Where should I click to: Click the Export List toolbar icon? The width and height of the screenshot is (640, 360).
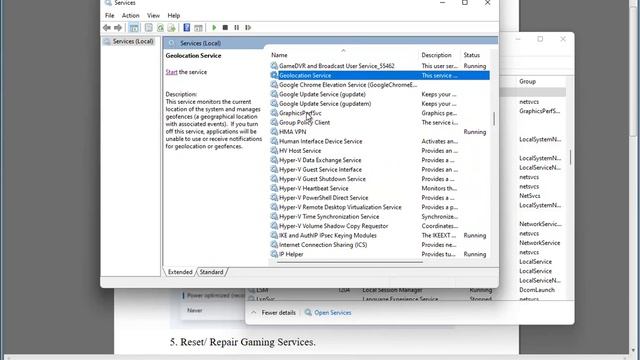point(171,28)
